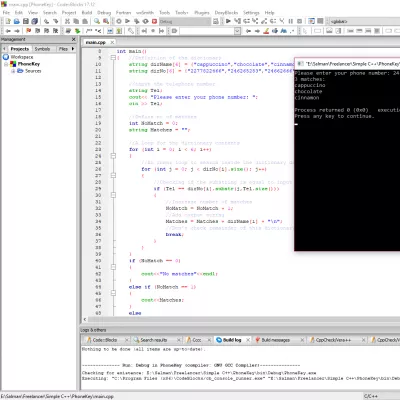This screenshot has height=400, width=400.
Task: Click the red Abort build icon
Action: [x=154, y=21]
